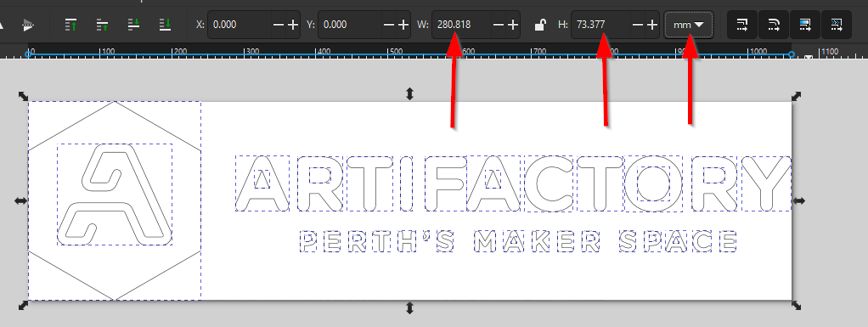Decrease the Y value with minus
The width and height of the screenshot is (868, 327).
(x=389, y=25)
